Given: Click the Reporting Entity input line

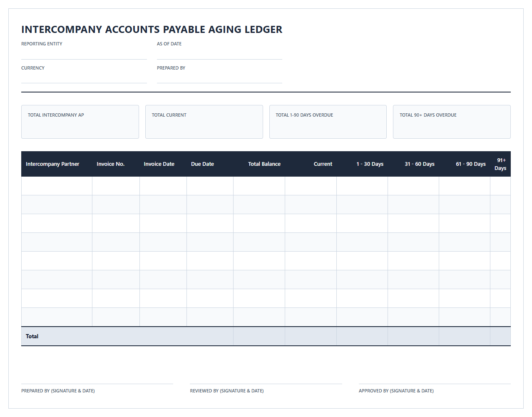Looking at the screenshot, I should (x=84, y=54).
